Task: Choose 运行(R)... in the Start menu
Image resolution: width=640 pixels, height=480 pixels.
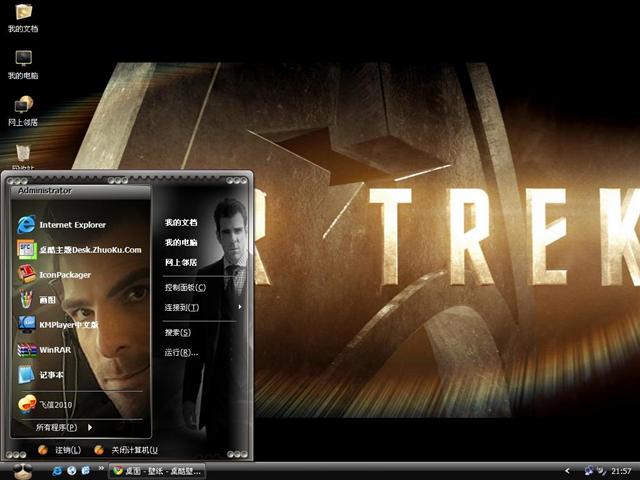Action: coord(181,352)
